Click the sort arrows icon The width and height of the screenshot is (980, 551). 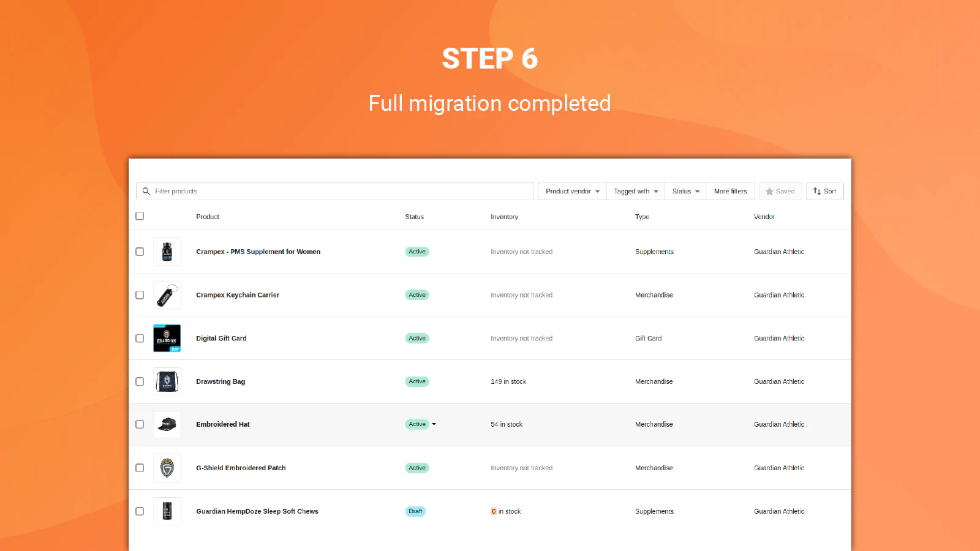(816, 192)
